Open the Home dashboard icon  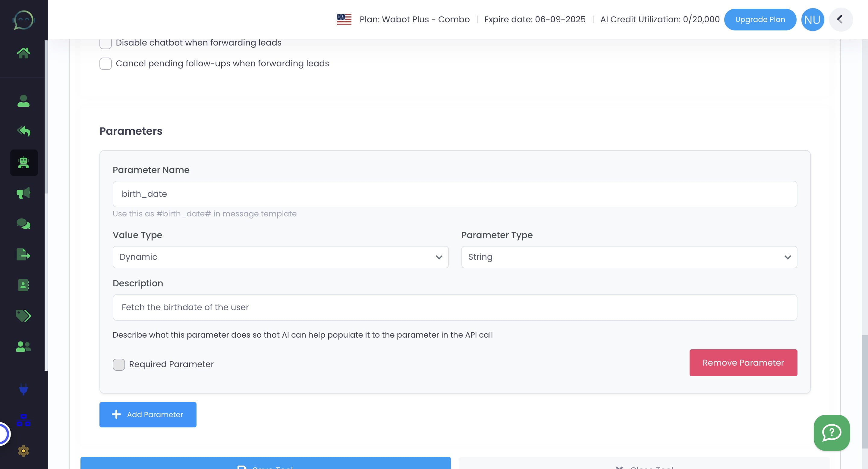click(24, 52)
